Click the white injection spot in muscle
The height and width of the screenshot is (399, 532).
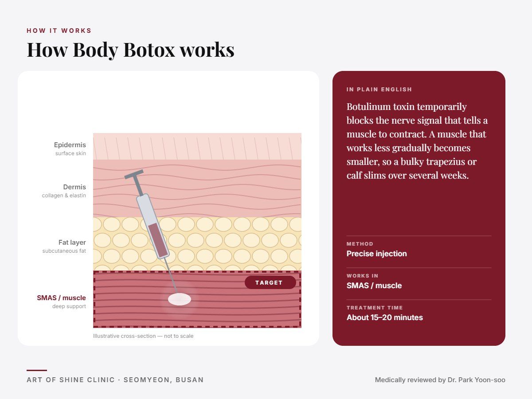(180, 299)
